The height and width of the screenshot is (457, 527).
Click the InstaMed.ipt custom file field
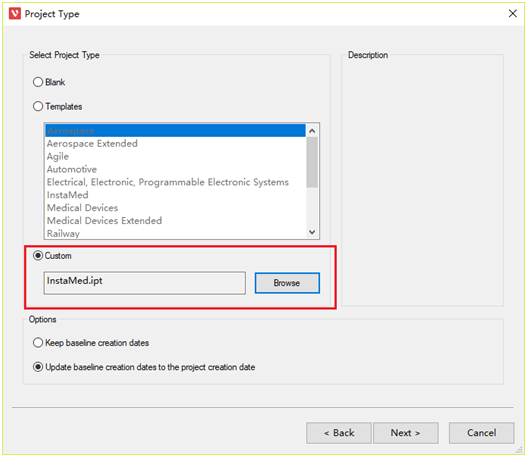[145, 283]
